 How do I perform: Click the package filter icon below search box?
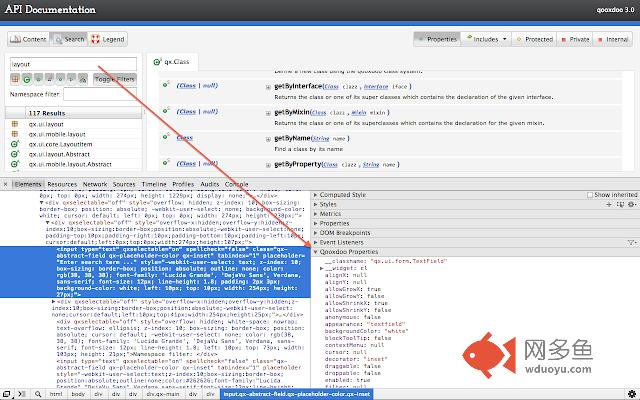tap(16, 77)
